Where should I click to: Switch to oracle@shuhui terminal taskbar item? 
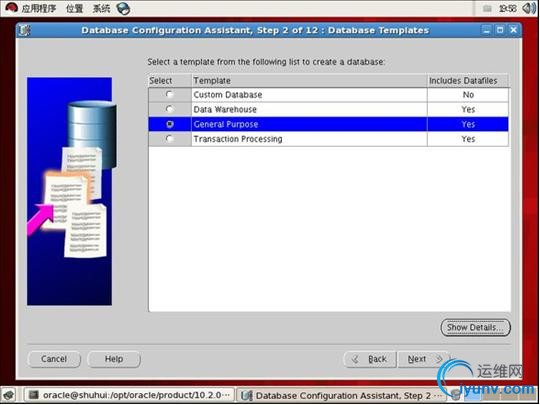click(129, 395)
